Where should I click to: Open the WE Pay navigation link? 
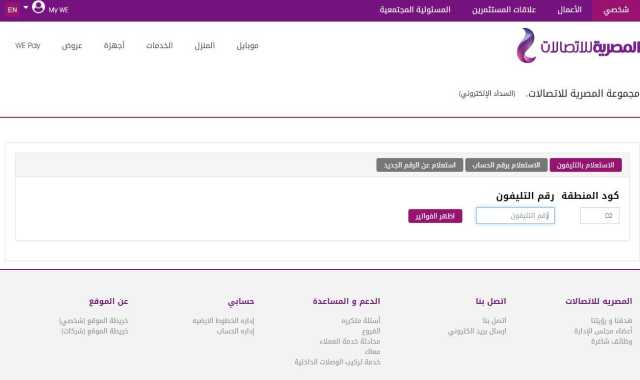click(x=28, y=45)
